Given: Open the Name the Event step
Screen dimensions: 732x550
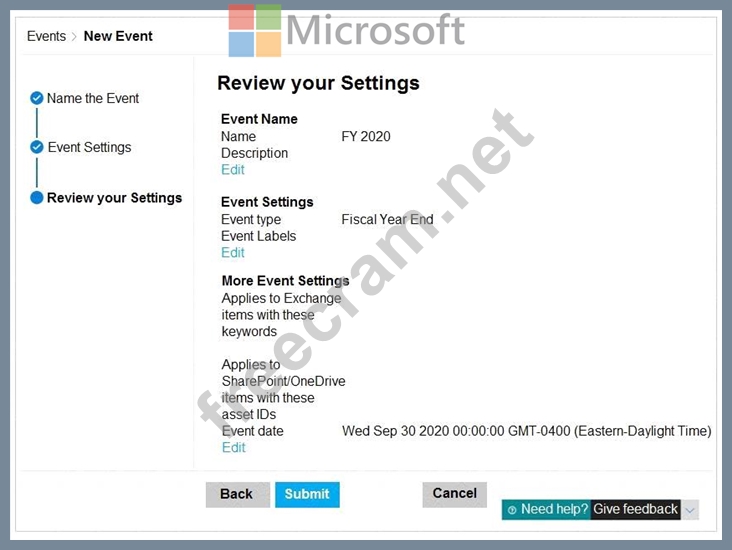Looking at the screenshot, I should (93, 98).
